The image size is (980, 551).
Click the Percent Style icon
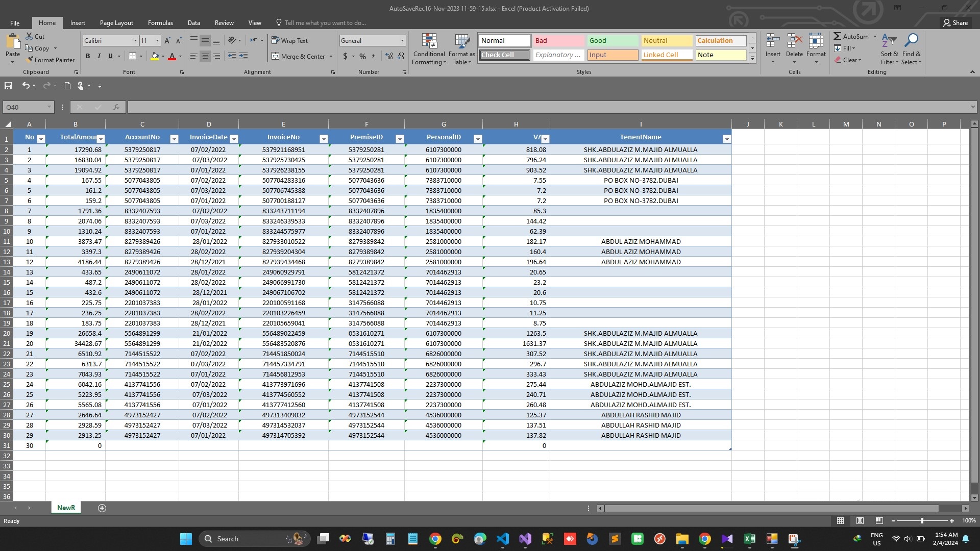point(362,56)
